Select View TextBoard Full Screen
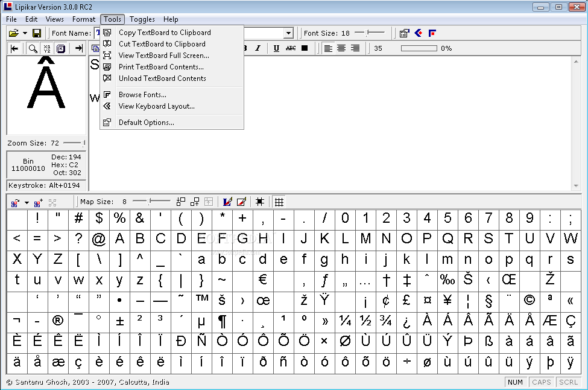The width and height of the screenshot is (588, 390). pos(172,56)
